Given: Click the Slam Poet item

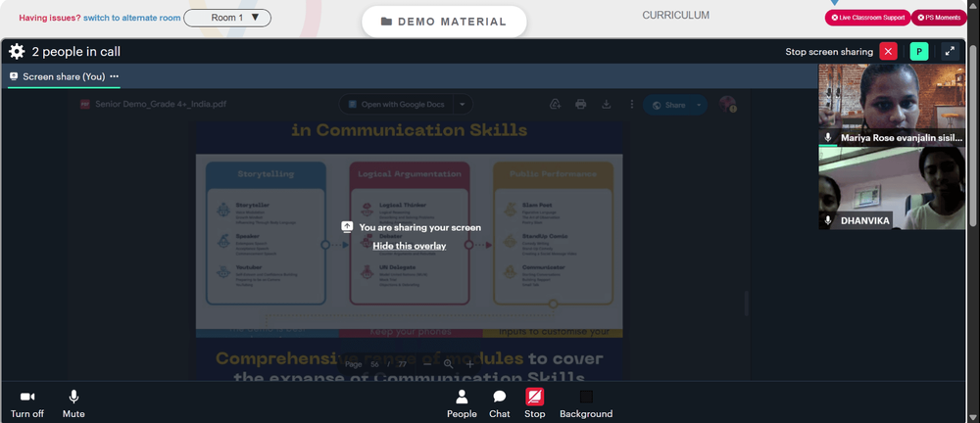Looking at the screenshot, I should click(537, 205).
